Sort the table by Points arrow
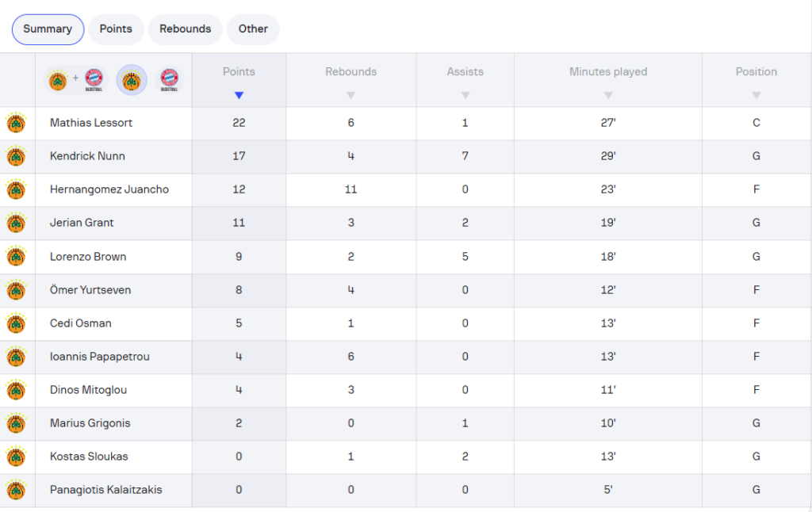Image resolution: width=812 pixels, height=512 pixels. point(239,96)
